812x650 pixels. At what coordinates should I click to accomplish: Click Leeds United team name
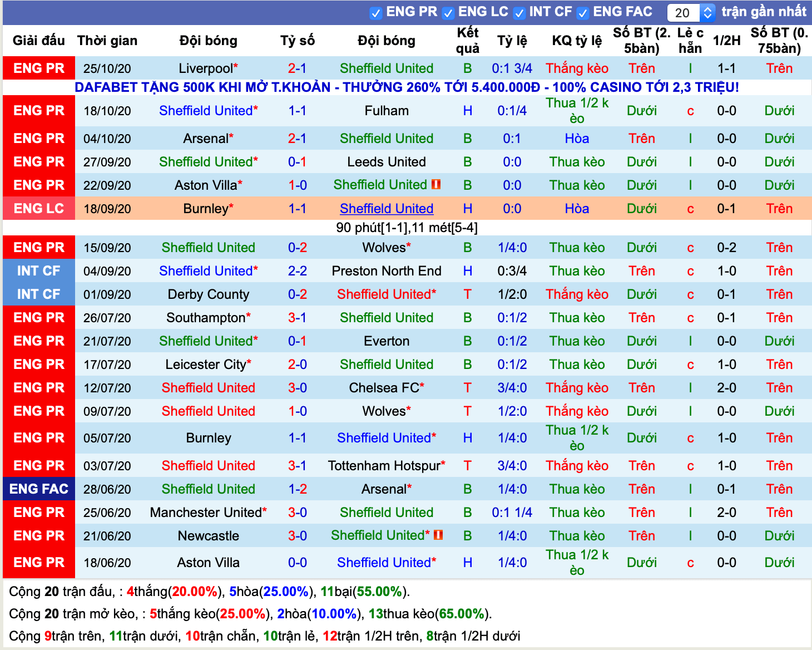coord(387,162)
